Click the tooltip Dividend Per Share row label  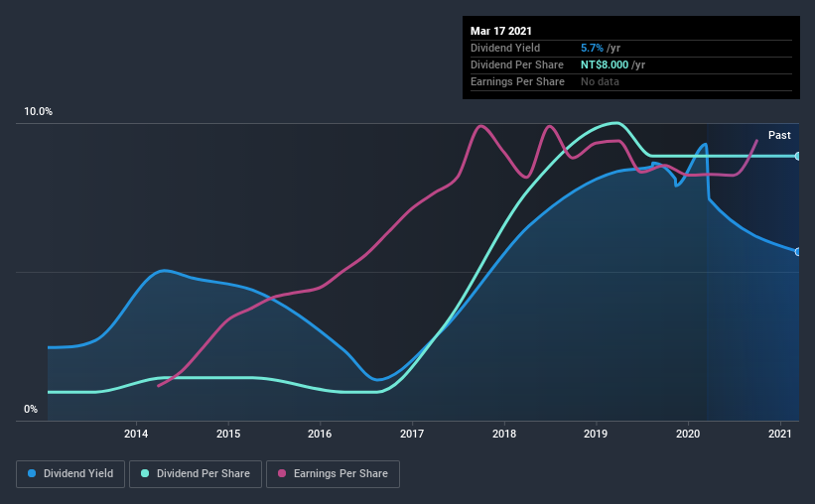click(517, 64)
